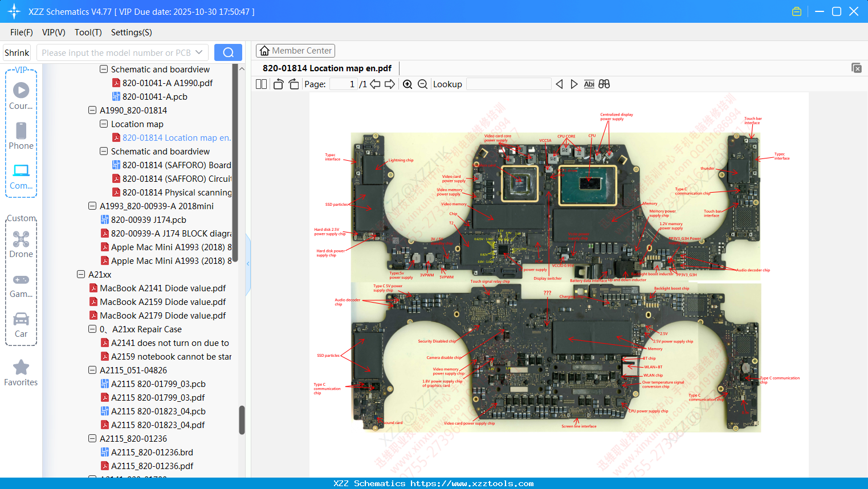Rotate the page clockwise
The width and height of the screenshot is (868, 489).
pyautogui.click(x=294, y=84)
